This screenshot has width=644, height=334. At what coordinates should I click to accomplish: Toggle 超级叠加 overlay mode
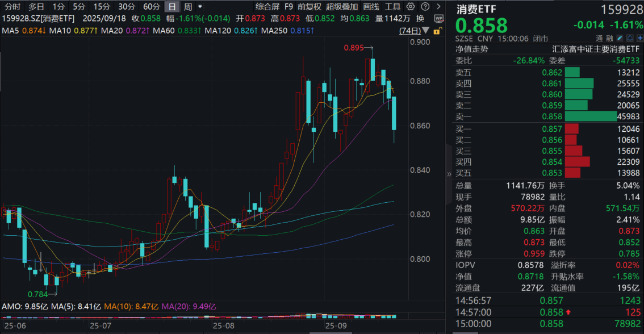coord(342,7)
